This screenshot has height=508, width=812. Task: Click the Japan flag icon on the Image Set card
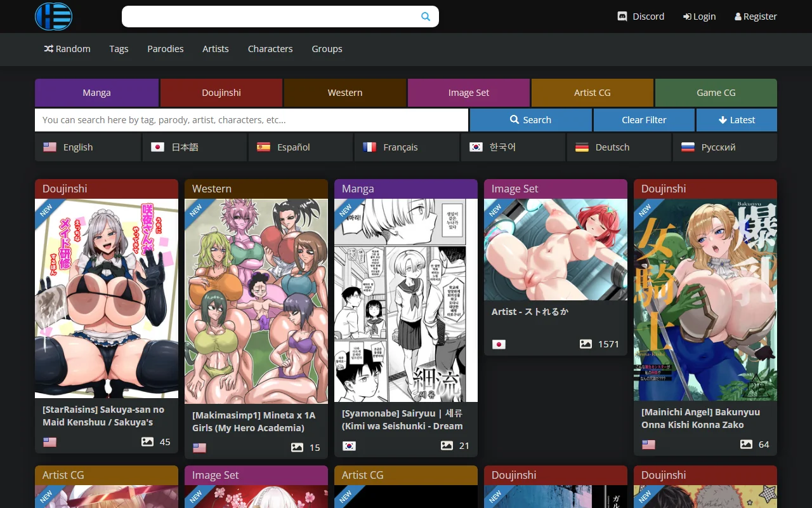(x=499, y=344)
